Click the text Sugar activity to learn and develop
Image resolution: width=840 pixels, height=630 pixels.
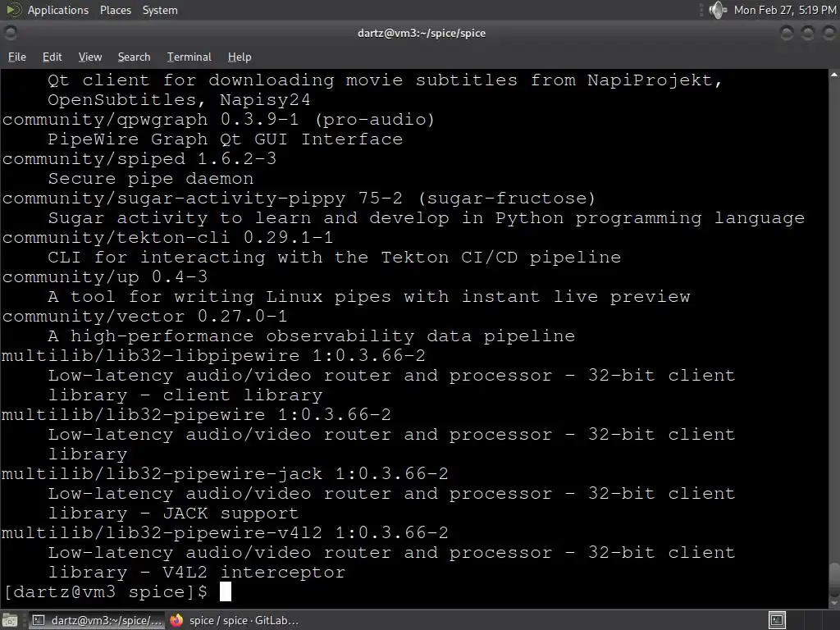point(249,218)
